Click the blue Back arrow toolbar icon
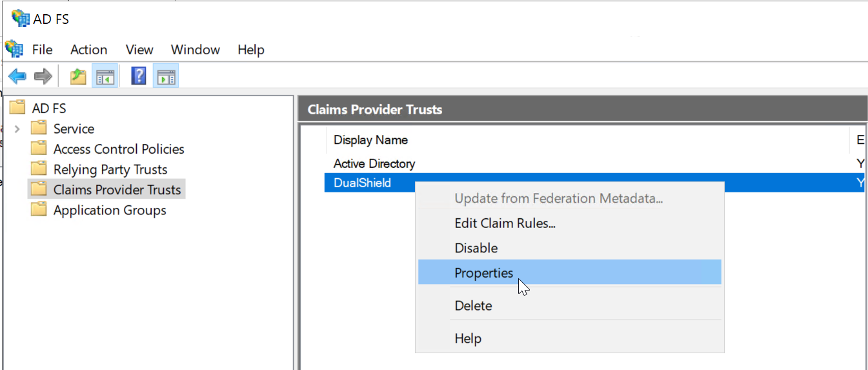The width and height of the screenshot is (868, 370). (17, 77)
